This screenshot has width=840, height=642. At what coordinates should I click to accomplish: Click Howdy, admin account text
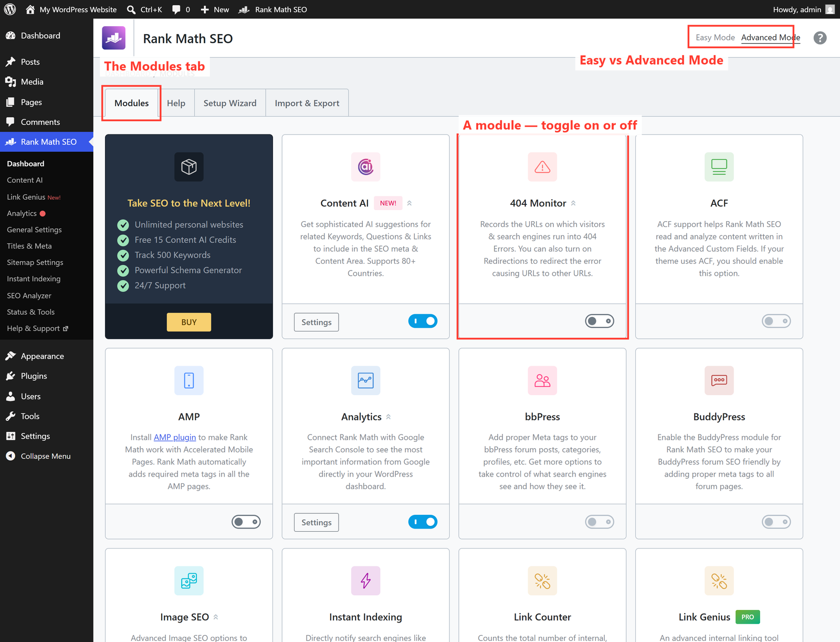coord(797,9)
